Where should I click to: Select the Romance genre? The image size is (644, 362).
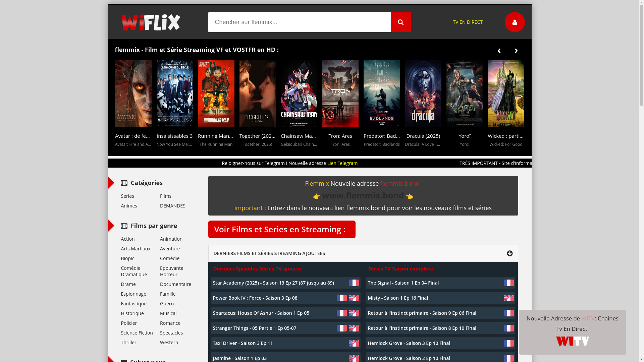[x=170, y=323]
